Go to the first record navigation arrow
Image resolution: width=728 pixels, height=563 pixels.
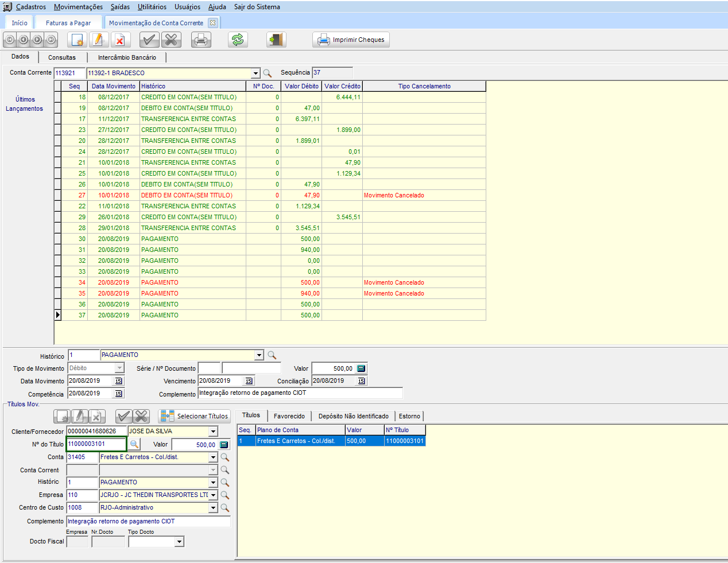pos(10,40)
